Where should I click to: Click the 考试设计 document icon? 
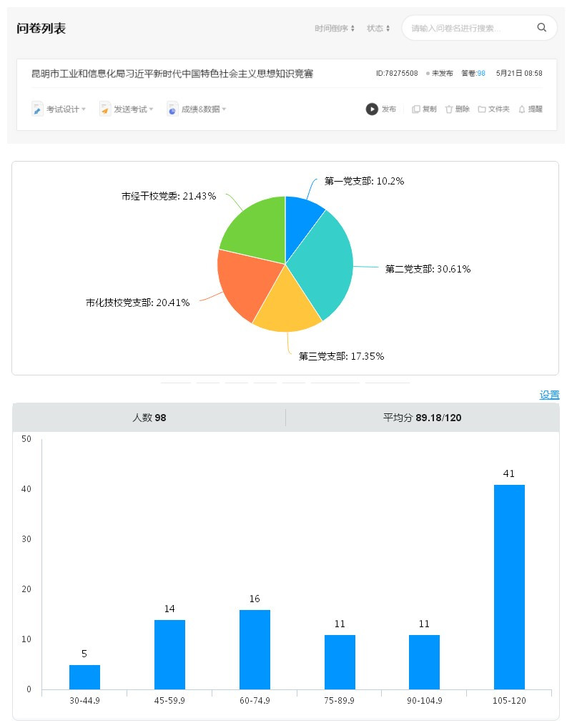pos(38,109)
